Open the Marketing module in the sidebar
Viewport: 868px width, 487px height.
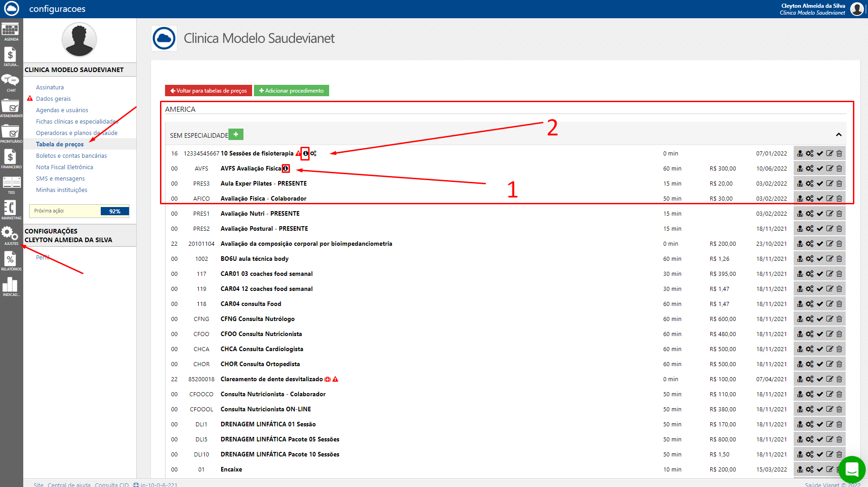(11, 211)
